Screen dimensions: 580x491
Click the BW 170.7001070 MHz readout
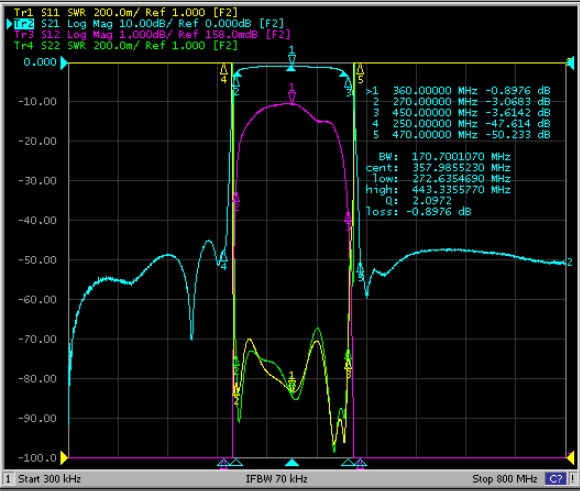[444, 157]
